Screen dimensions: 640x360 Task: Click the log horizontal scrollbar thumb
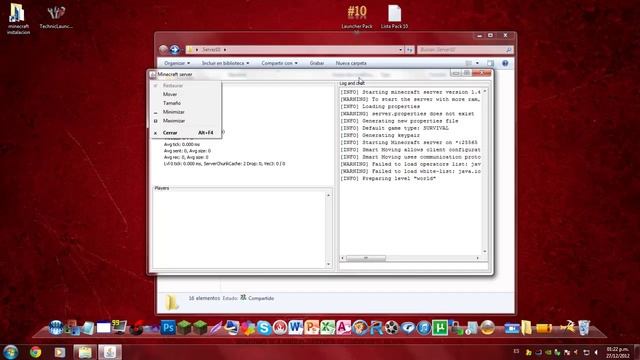point(366,258)
